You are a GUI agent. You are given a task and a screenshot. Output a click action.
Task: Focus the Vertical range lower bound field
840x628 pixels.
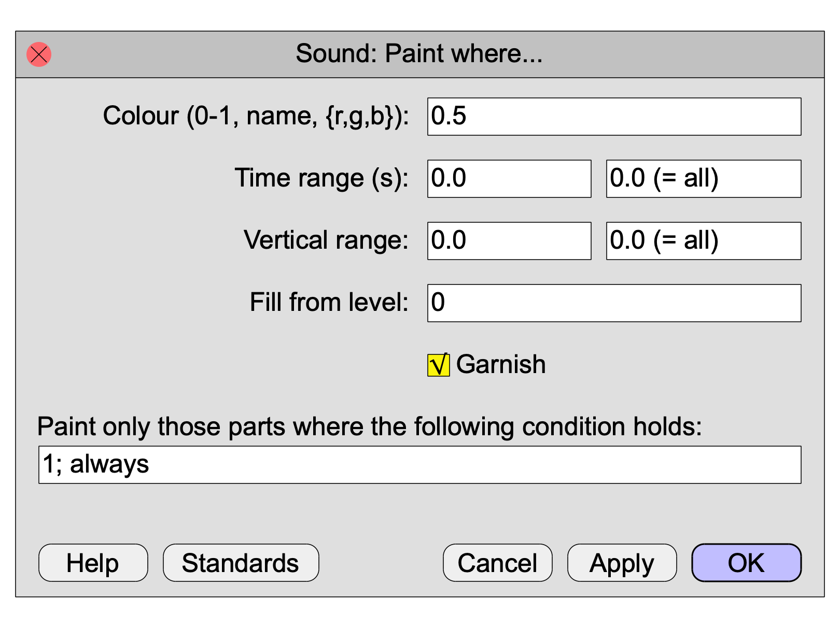click(x=509, y=241)
